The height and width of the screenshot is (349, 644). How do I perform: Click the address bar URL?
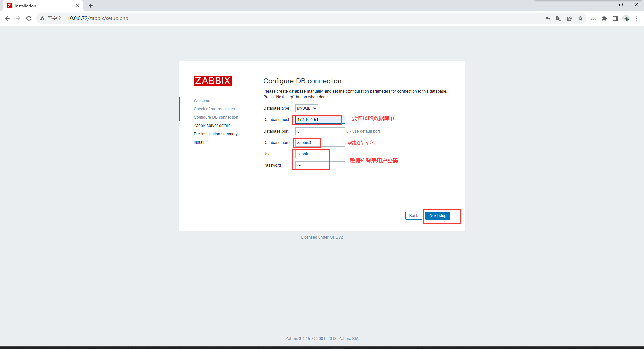click(98, 18)
